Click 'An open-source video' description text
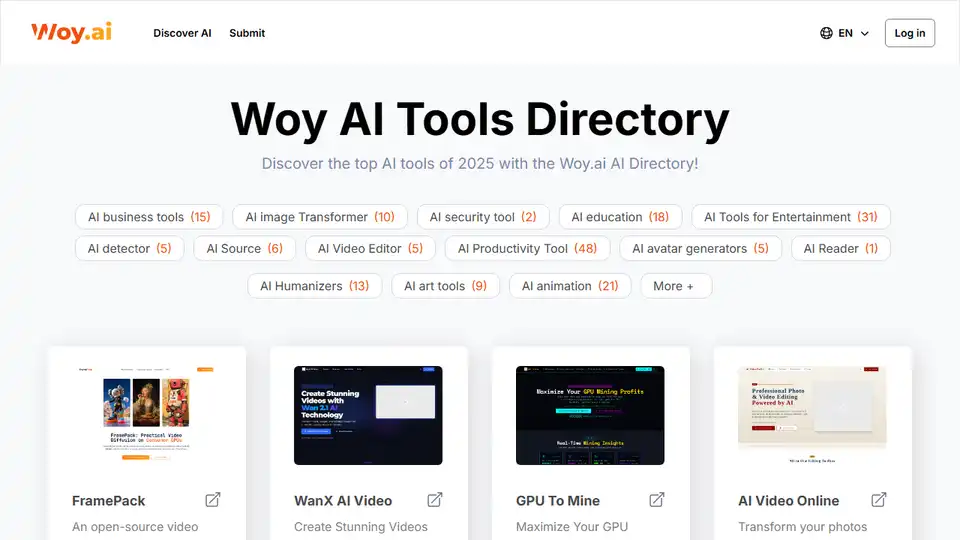This screenshot has height=540, width=960. (x=135, y=527)
